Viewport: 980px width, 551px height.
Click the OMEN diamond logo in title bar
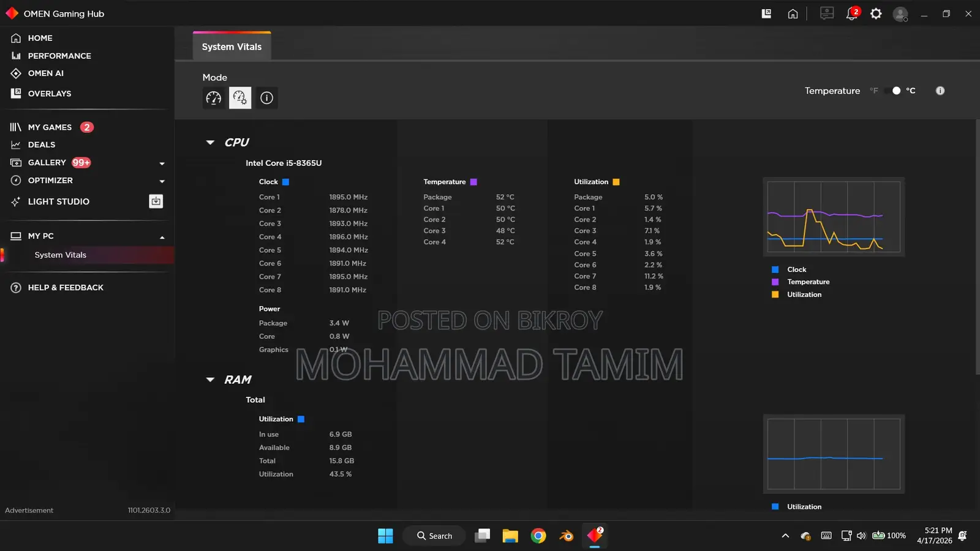(12, 13)
